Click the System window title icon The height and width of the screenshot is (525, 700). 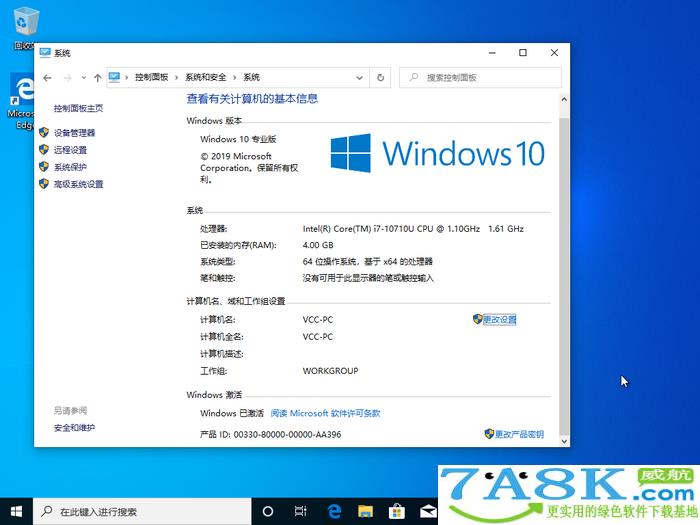click(45, 53)
